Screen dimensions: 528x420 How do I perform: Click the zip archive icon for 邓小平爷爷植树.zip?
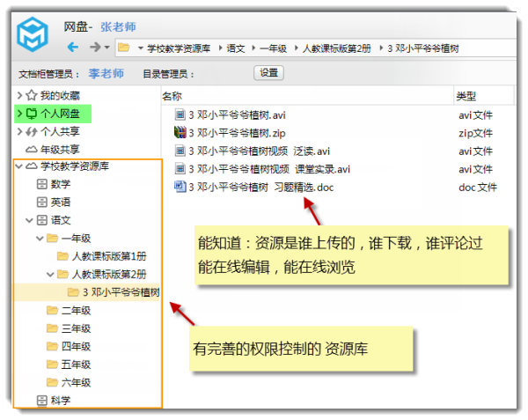click(180, 132)
